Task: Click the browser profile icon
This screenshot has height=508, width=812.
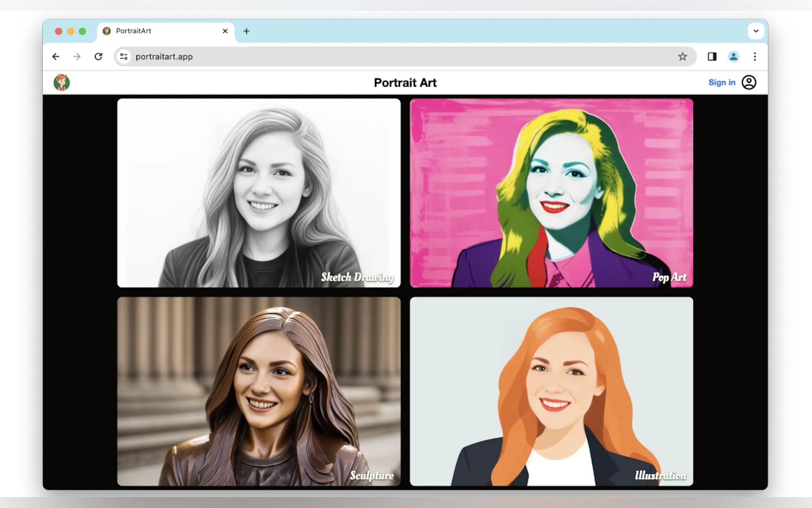Action: [734, 56]
